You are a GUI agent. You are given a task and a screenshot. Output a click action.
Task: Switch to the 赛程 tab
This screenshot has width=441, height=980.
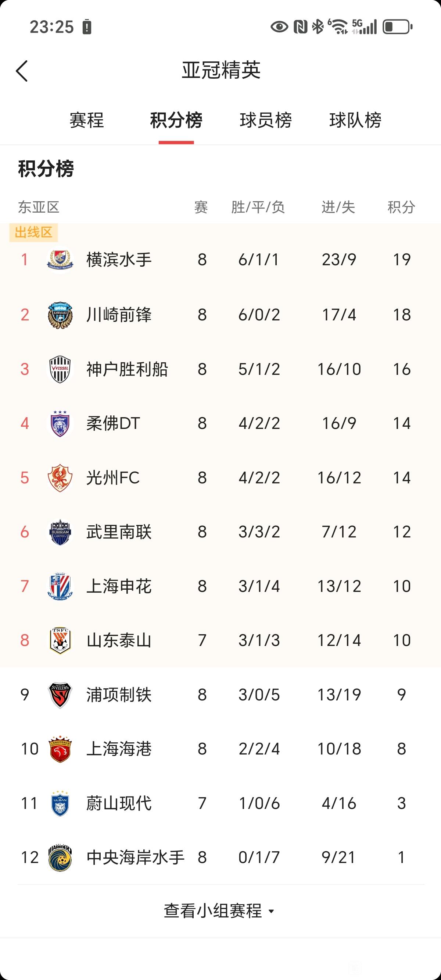(x=87, y=120)
